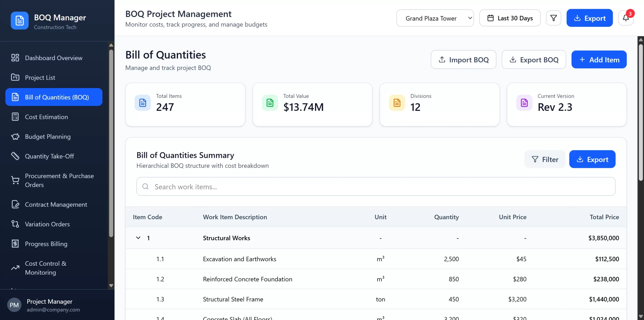Open Variation Orders menu item
This screenshot has height=320, width=644.
point(47,224)
